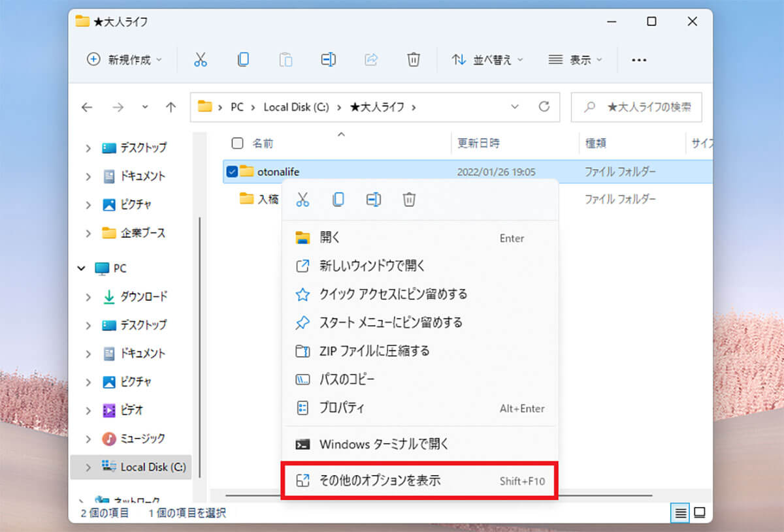Open the See more (three dots) toolbar menu
784x532 pixels.
click(639, 60)
